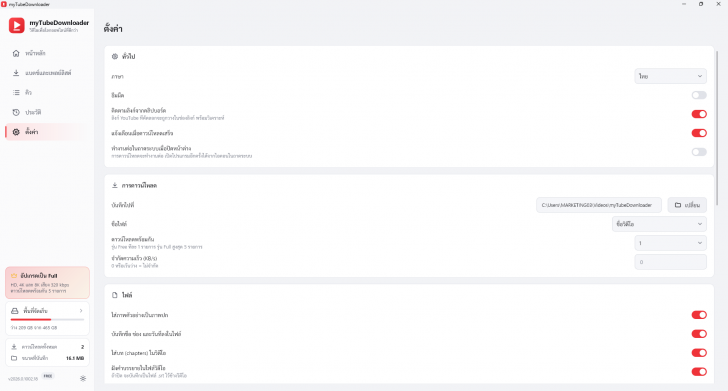Click the 'ตั้งค่า' page heading
The image size is (728, 391).
point(113,29)
